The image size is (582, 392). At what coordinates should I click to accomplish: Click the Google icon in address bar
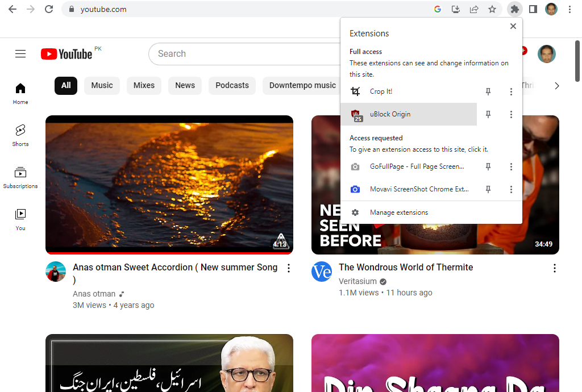(x=438, y=9)
